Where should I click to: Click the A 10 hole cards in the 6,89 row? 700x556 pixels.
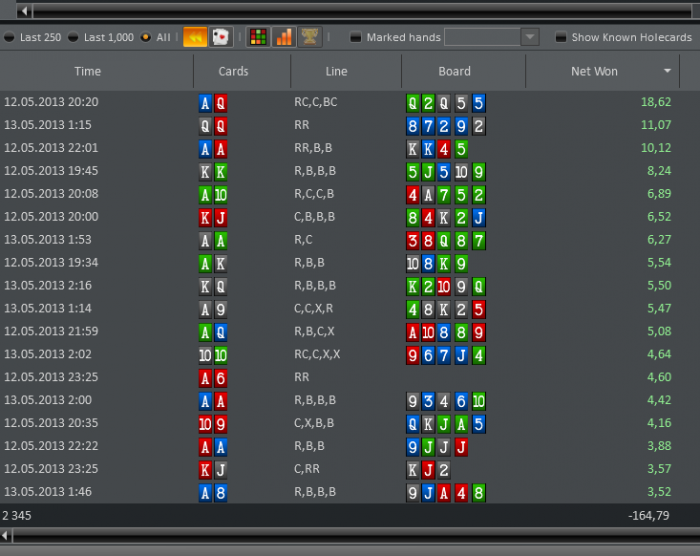(213, 195)
